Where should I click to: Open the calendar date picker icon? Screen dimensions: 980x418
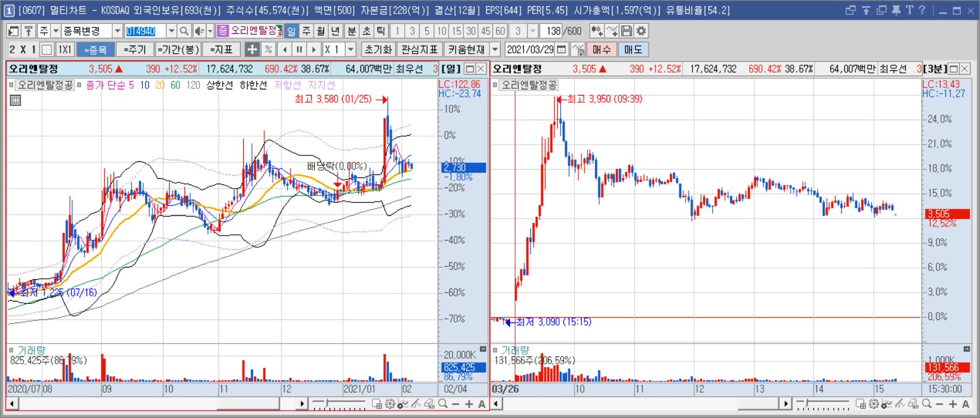point(561,49)
